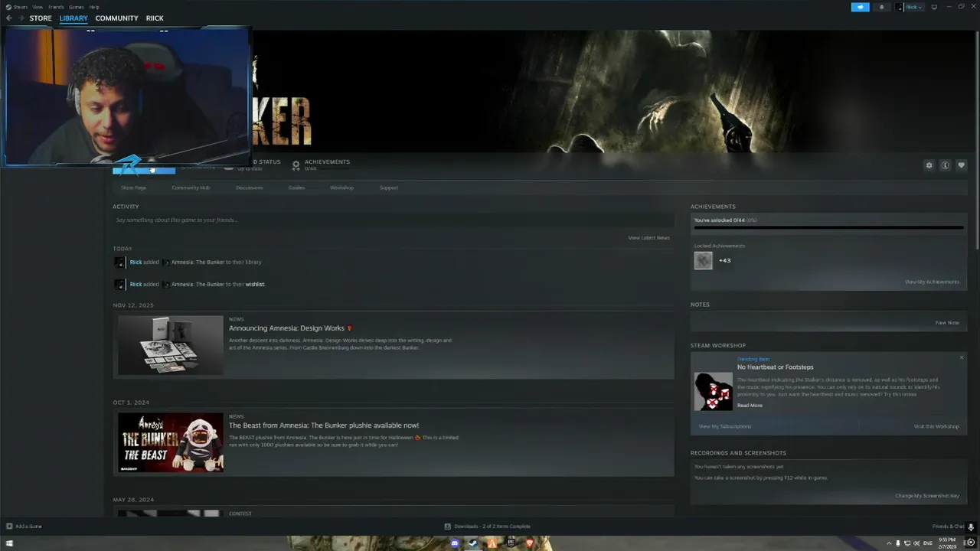Open 'No Heartbeat or Footsteps' workshop title

click(776, 367)
